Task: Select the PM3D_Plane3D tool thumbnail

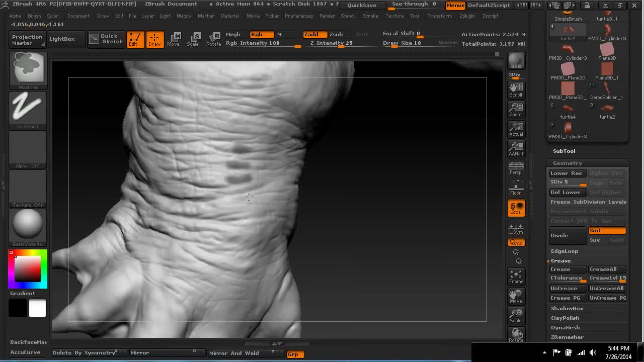Action: (568, 71)
